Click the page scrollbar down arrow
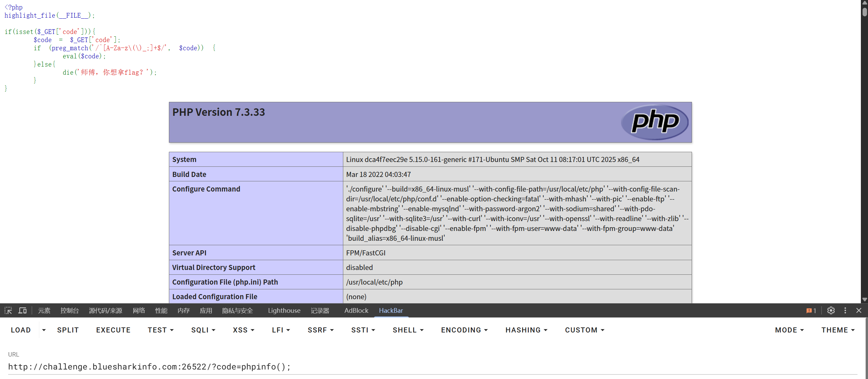 [865, 300]
